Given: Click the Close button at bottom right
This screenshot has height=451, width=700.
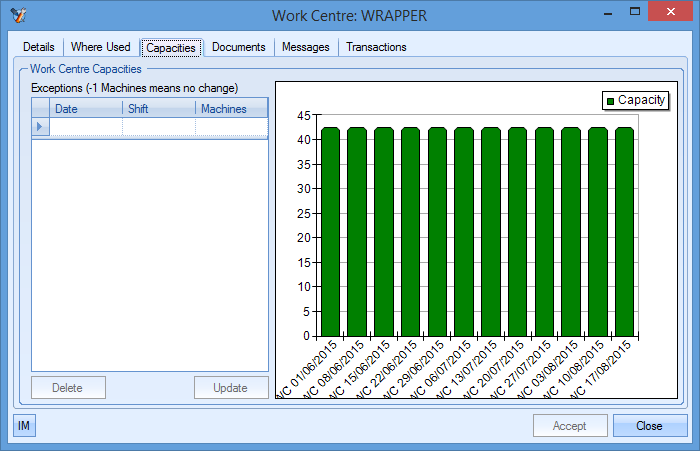Looking at the screenshot, I should 649,426.
